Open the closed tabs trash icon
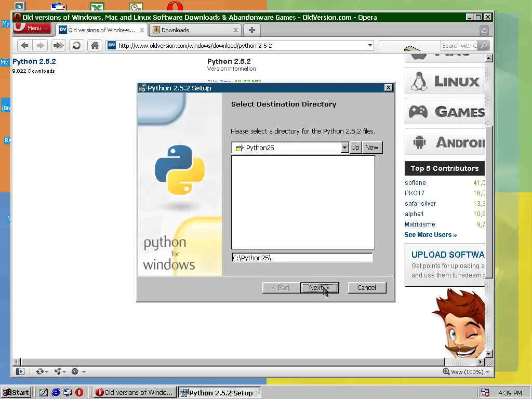The image size is (532, 399). coord(484,30)
